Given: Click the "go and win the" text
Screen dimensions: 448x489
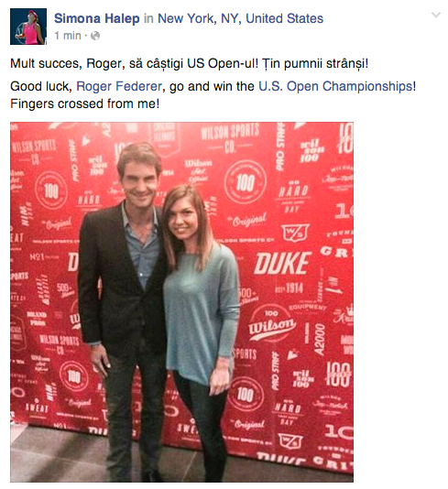Looking at the screenshot, I should click(x=212, y=86).
